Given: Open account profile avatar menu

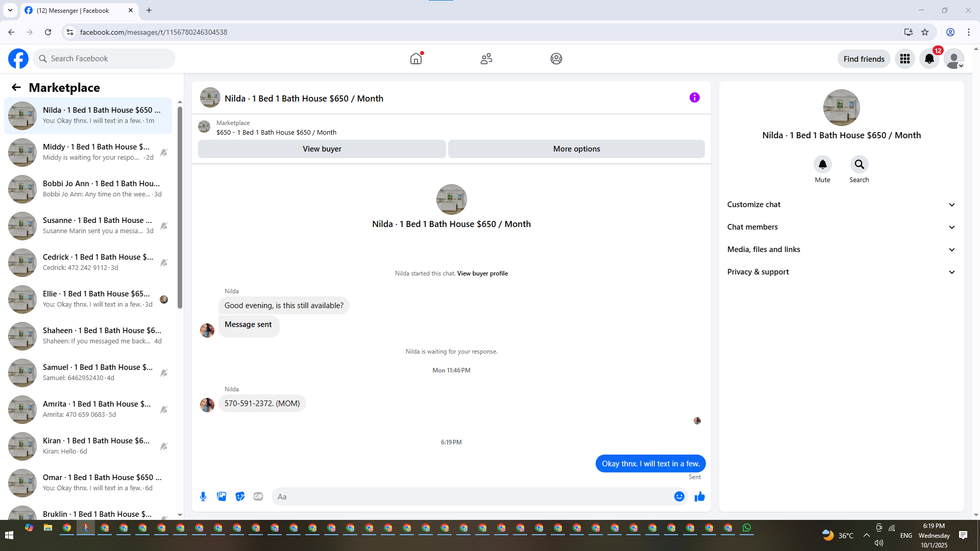Looking at the screenshot, I should (953, 59).
